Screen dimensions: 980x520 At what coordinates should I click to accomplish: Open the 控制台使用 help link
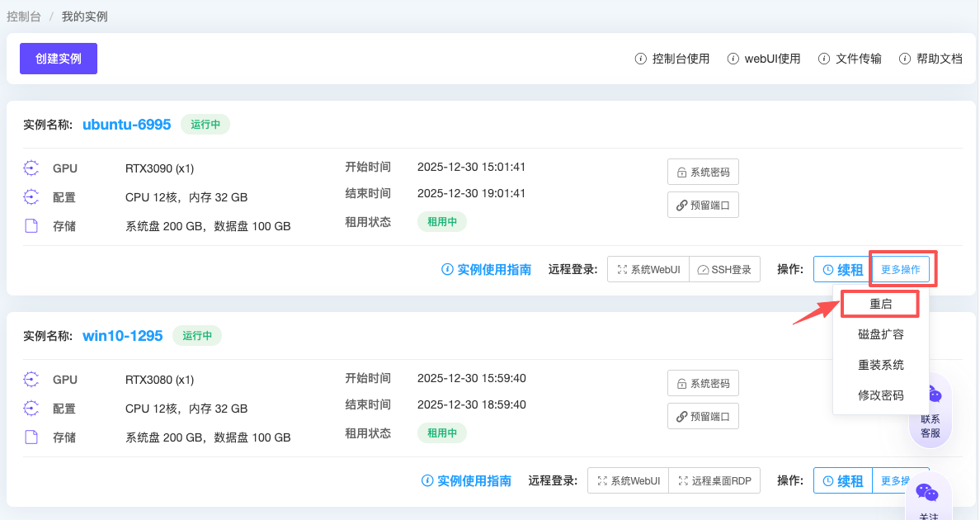click(672, 59)
